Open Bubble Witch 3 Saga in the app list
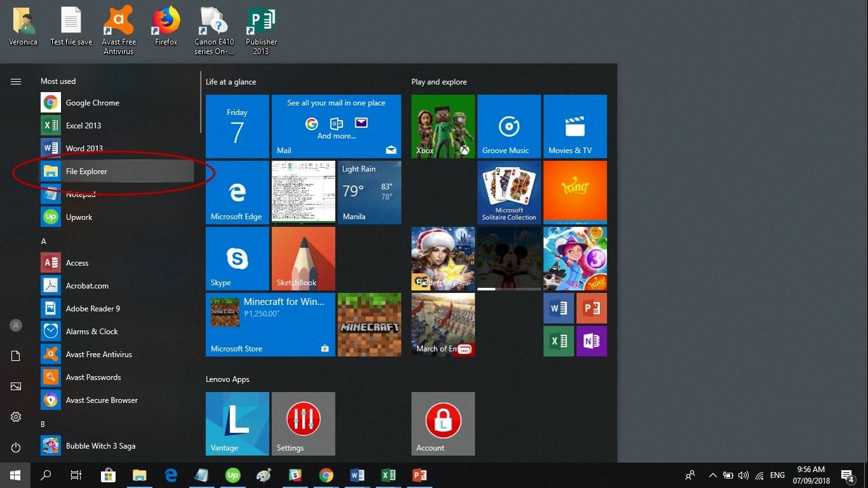The width and height of the screenshot is (868, 488). [x=117, y=445]
